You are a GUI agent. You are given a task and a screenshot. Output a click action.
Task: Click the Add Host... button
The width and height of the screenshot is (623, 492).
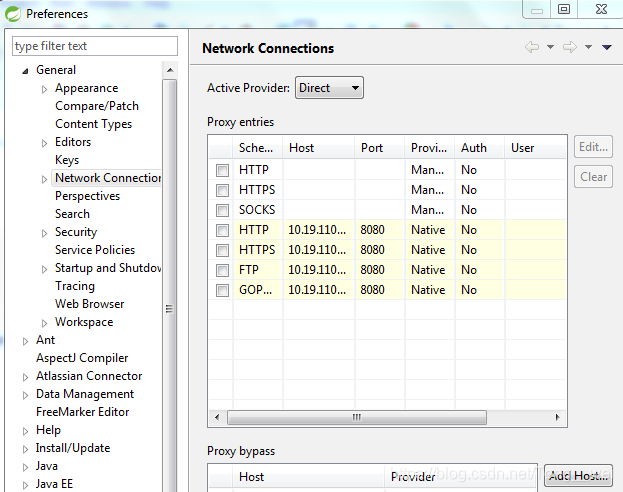(578, 476)
